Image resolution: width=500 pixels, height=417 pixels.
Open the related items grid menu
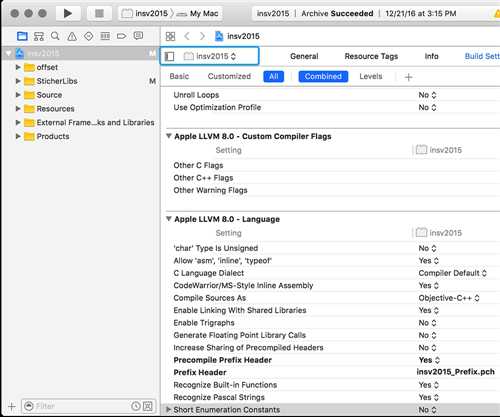pos(170,36)
